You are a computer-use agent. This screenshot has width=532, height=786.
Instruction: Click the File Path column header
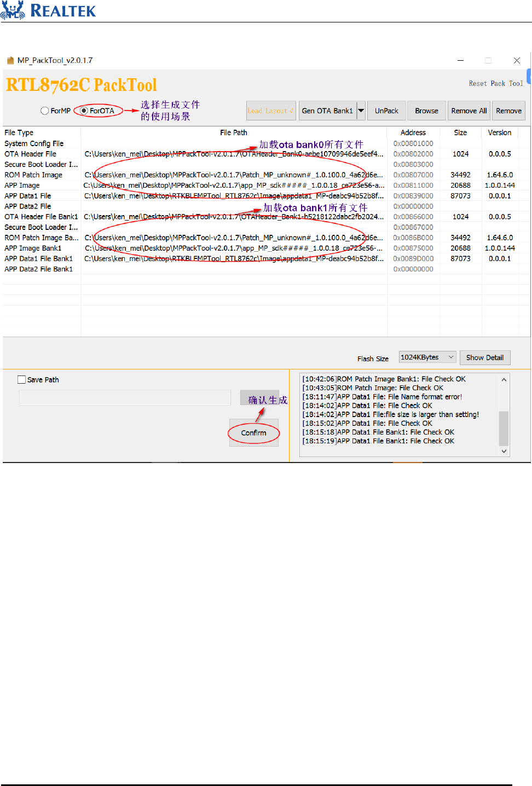234,132
